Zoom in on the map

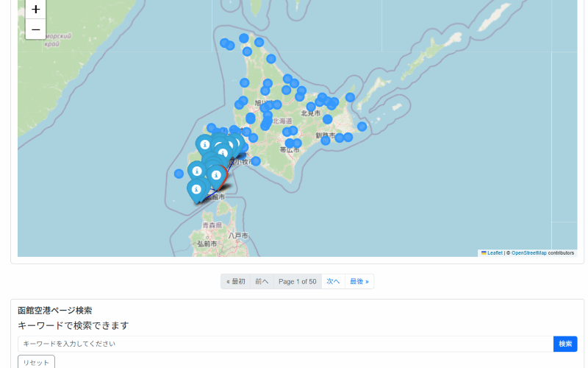[x=35, y=9]
